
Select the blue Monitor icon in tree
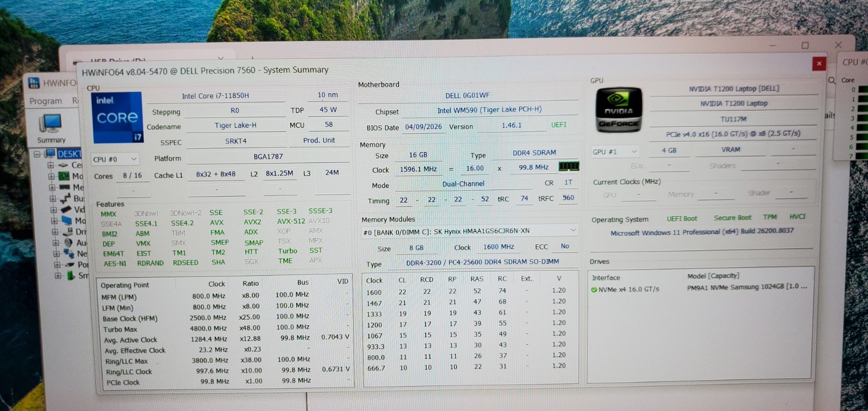point(67,220)
